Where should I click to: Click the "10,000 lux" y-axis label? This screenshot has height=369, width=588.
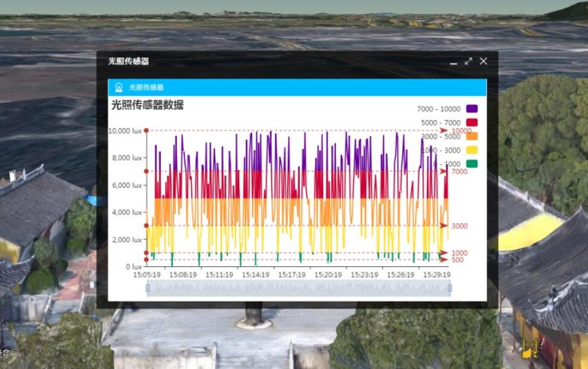[x=125, y=130]
